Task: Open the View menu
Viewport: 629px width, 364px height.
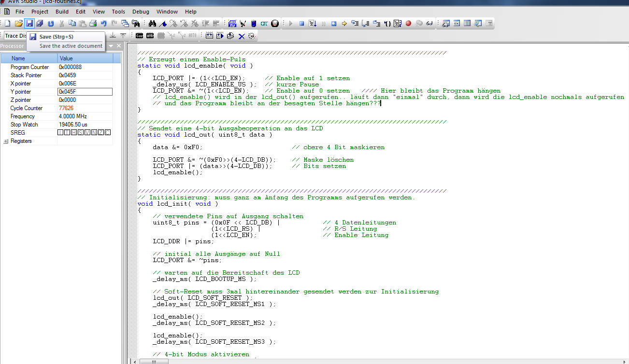Action: tap(99, 12)
